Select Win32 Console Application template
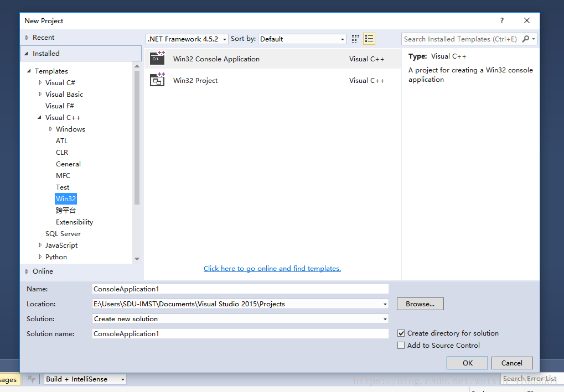 (x=273, y=59)
